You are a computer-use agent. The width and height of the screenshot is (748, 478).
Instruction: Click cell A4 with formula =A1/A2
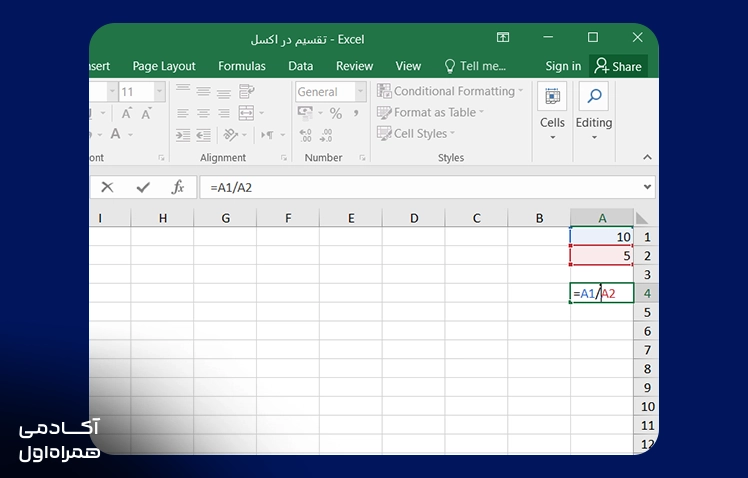602,293
